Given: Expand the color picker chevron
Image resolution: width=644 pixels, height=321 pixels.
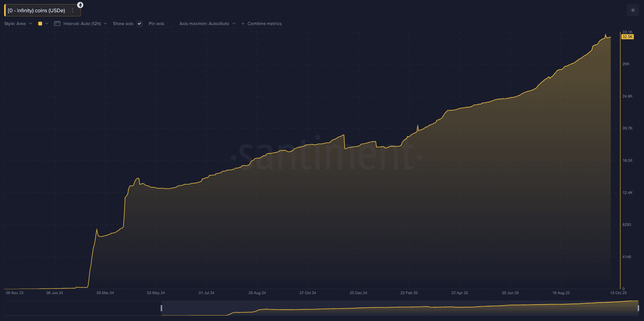Looking at the screenshot, I should (47, 24).
